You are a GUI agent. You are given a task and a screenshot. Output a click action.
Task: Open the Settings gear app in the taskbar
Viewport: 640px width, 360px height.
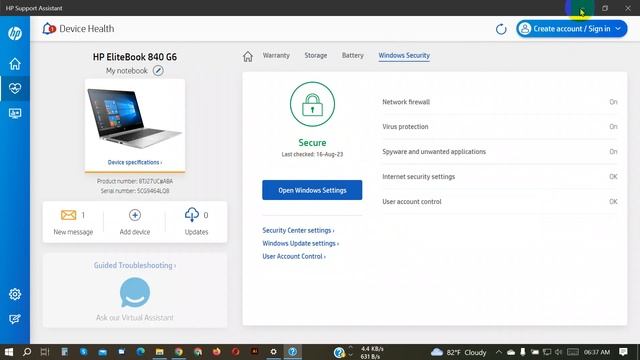pos(273,351)
